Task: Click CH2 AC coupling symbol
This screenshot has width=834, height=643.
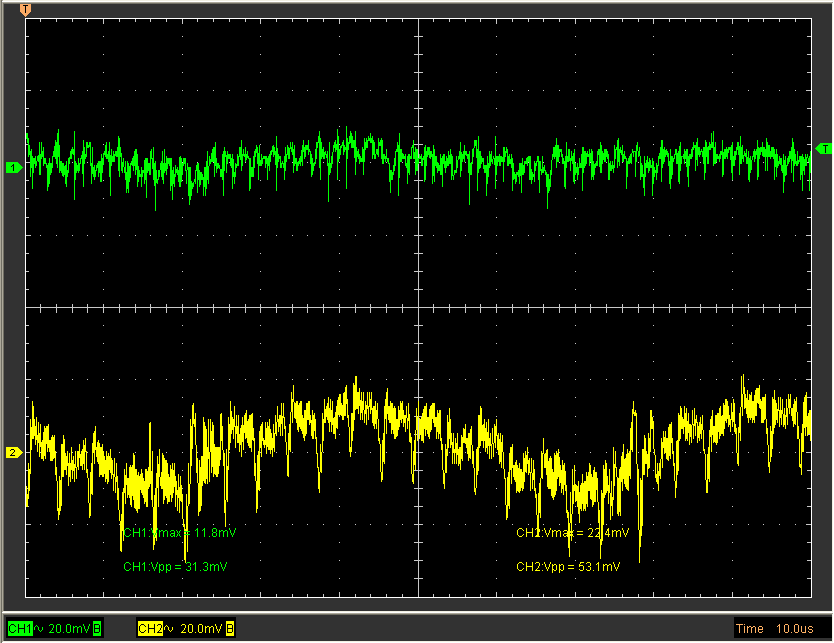Action: pyautogui.click(x=169, y=629)
